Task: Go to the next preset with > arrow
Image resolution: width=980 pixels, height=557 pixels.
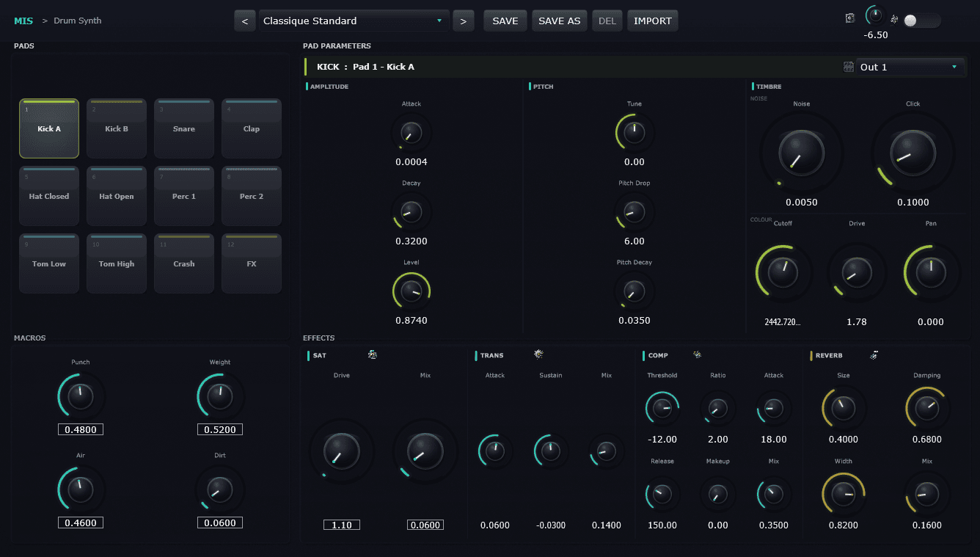Action: [x=463, y=21]
